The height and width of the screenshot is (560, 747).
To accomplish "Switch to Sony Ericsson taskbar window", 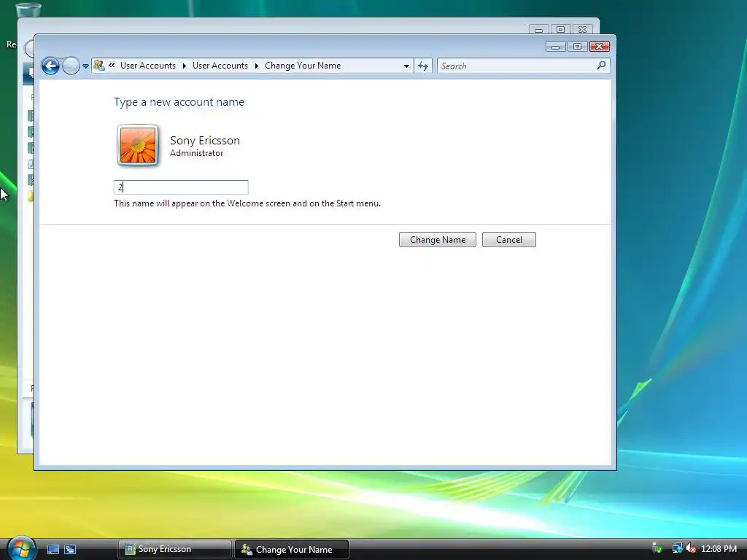I will [174, 549].
